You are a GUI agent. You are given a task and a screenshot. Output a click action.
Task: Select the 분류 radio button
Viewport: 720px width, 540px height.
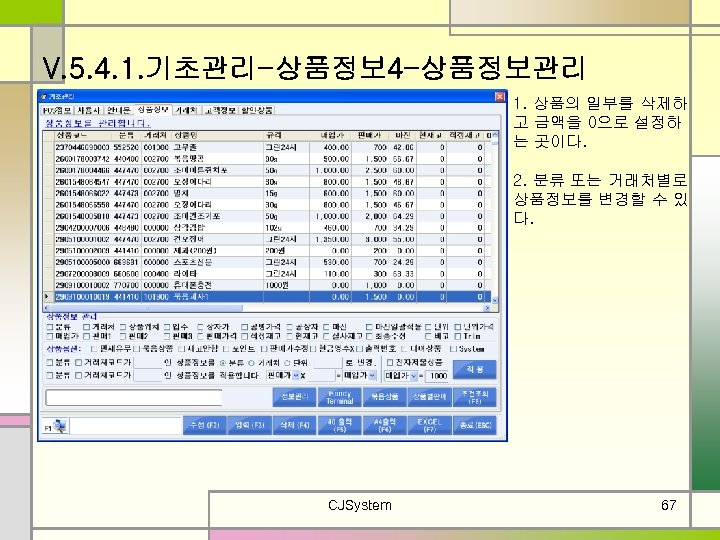click(223, 363)
